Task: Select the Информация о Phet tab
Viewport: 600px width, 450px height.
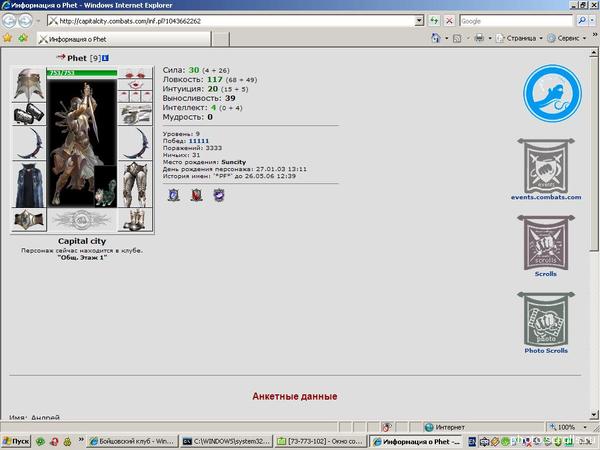Action: [124, 39]
